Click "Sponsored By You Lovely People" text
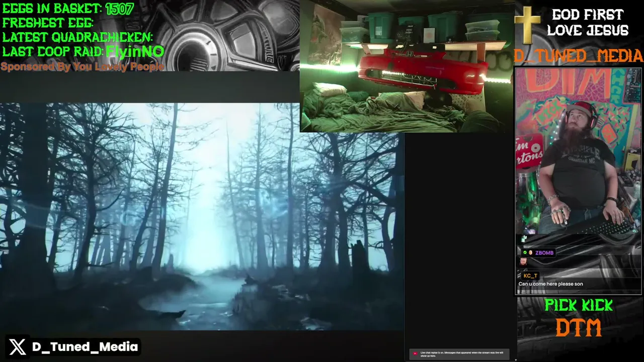The height and width of the screenshot is (362, 644). point(82,67)
